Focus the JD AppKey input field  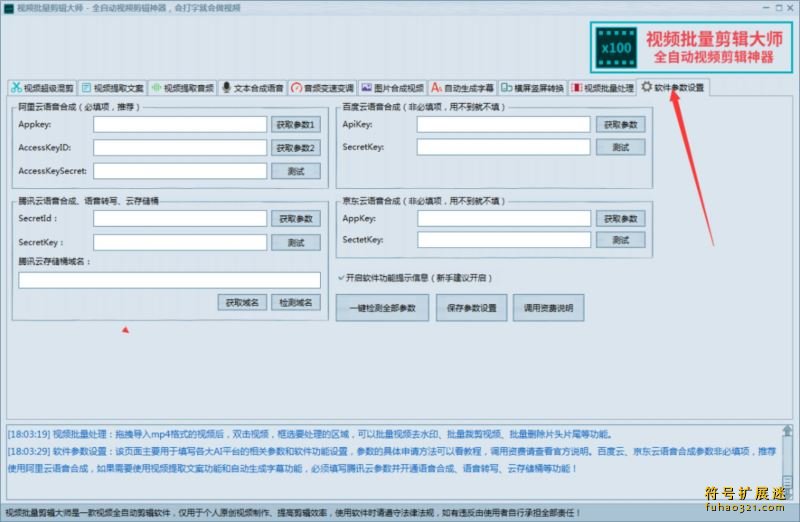point(504,219)
